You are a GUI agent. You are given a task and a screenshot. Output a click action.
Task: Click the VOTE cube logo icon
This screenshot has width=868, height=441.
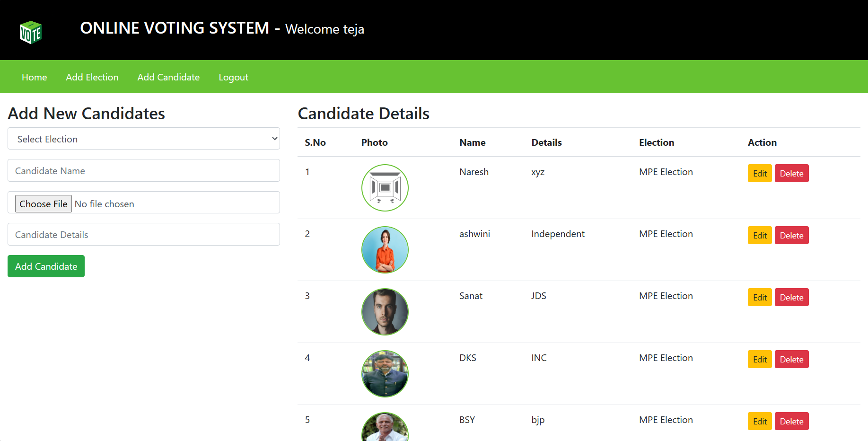[31, 32]
